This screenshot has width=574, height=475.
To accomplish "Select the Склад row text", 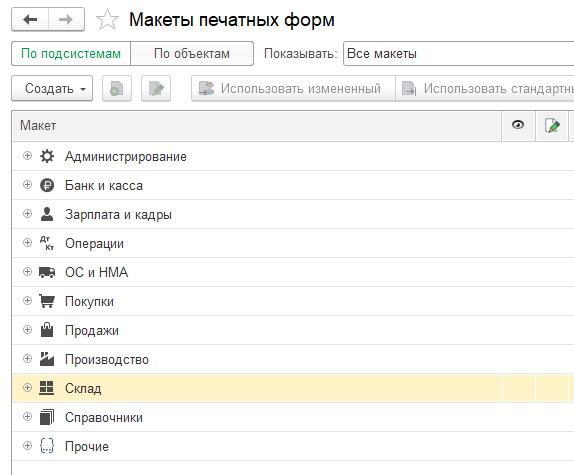I will tap(83, 389).
